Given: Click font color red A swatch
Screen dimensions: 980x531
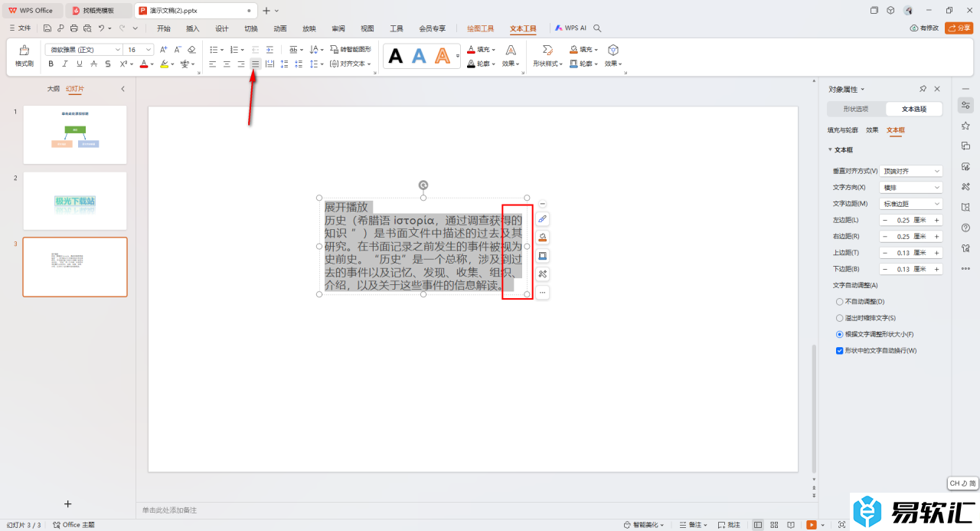Looking at the screenshot, I should (143, 64).
